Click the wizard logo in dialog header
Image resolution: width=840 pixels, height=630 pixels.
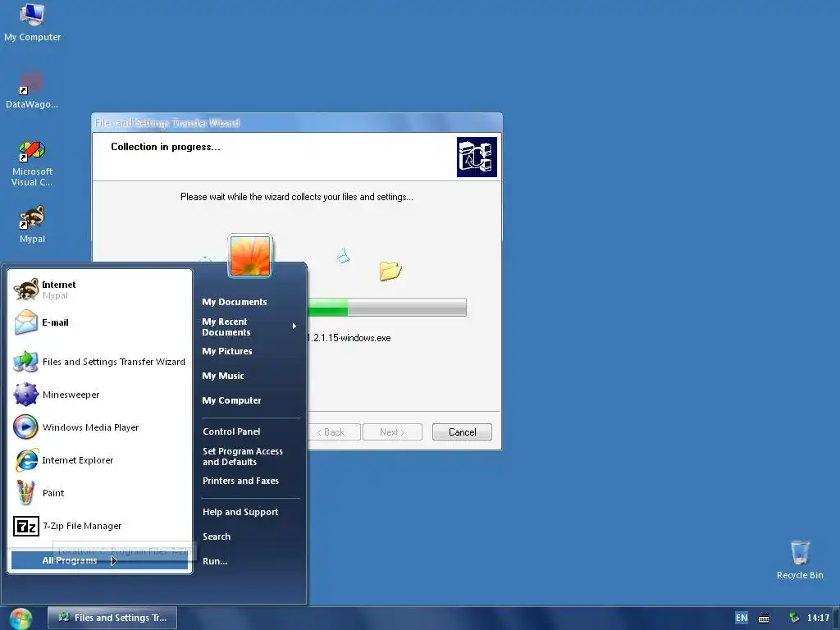477,157
